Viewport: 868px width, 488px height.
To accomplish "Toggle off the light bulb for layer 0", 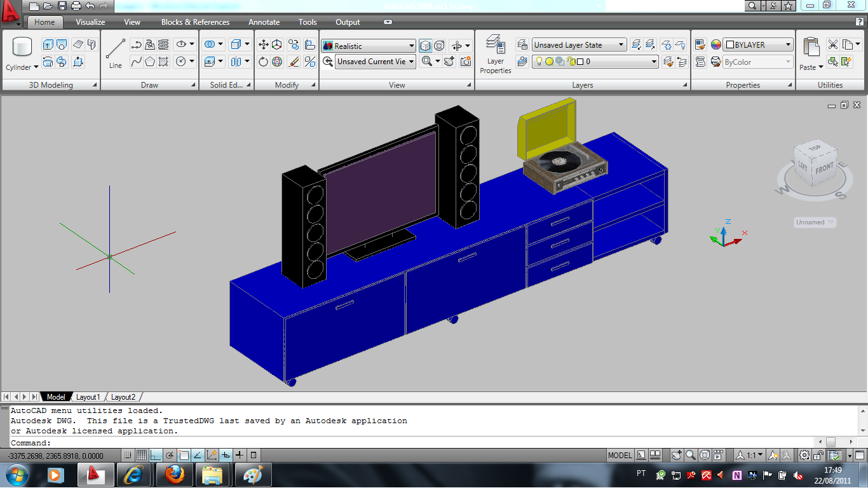I will click(x=539, y=61).
